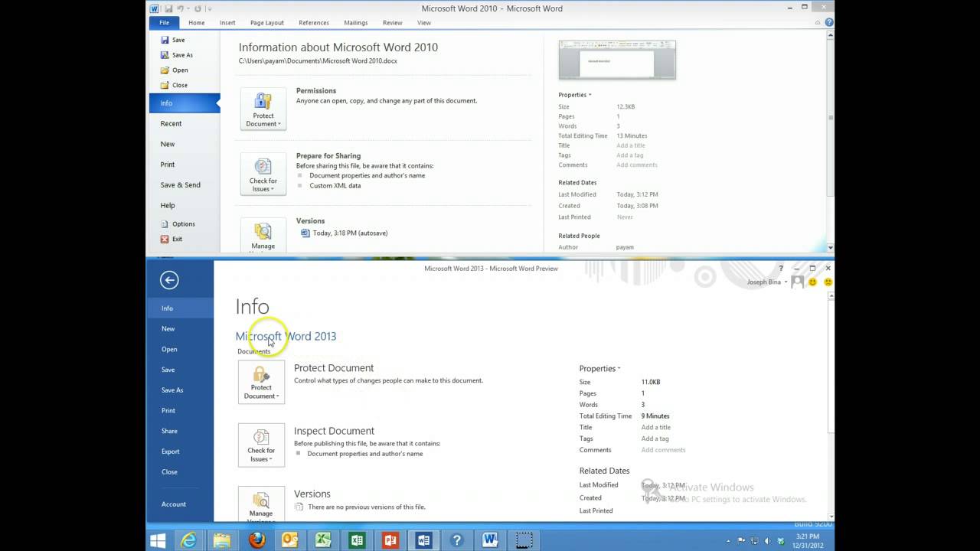The width and height of the screenshot is (980, 551).
Task: Open the Word 2013 help question mark
Action: pyautogui.click(x=781, y=269)
